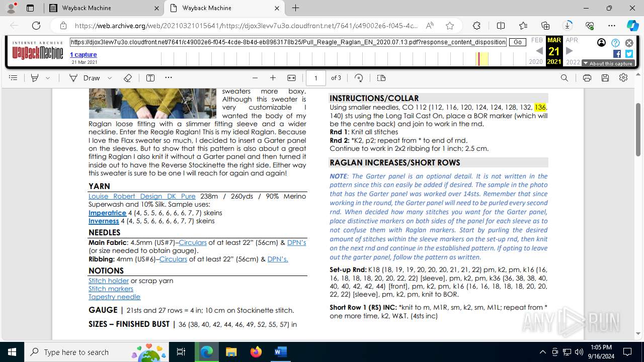
Task: Print the PDF document
Action: click(587, 78)
